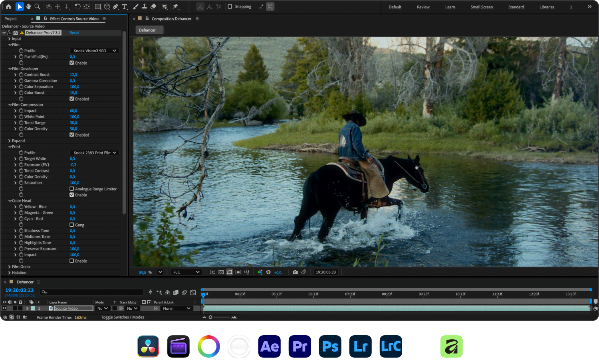Uncheck Enable under the Print section

72,195
